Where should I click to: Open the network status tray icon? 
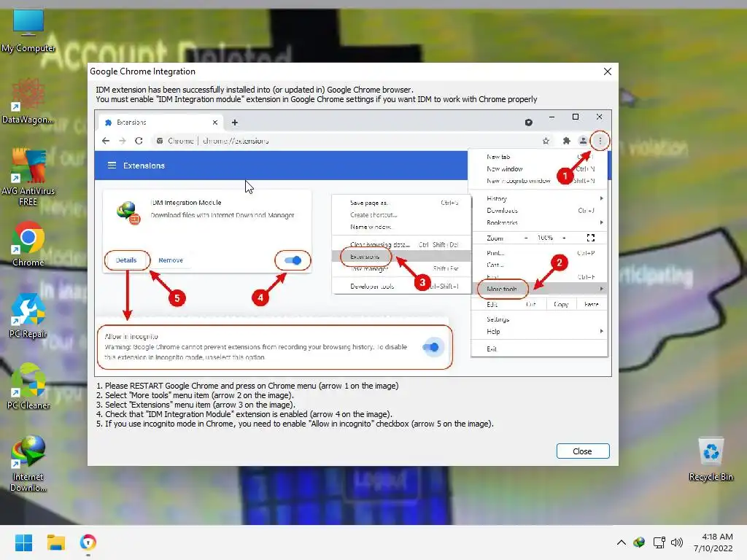tap(659, 542)
